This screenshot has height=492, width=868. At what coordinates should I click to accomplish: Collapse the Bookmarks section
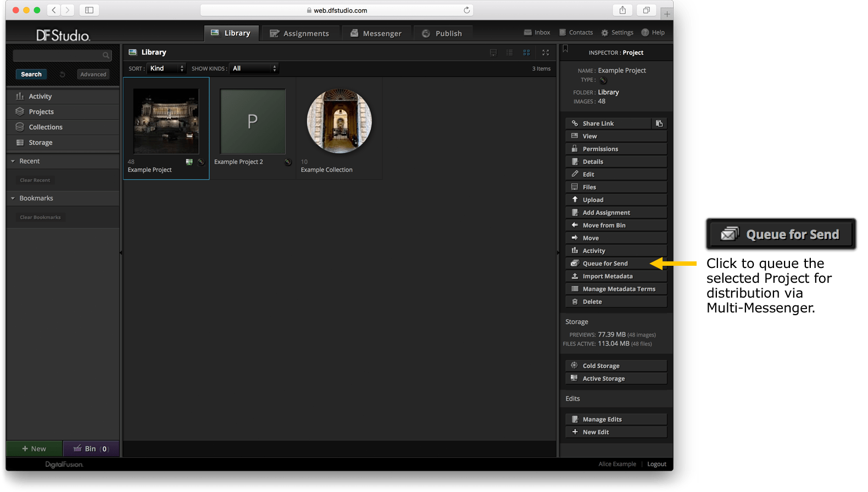13,198
